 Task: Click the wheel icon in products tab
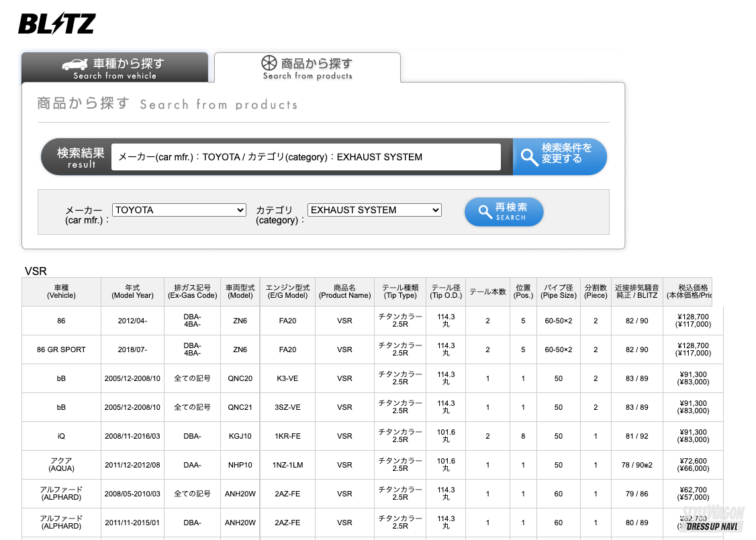tap(269, 64)
